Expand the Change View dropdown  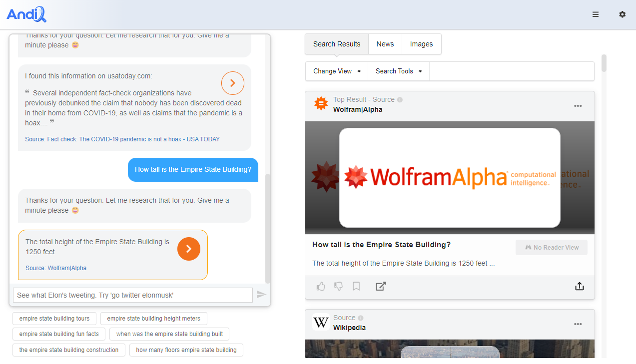(x=337, y=71)
